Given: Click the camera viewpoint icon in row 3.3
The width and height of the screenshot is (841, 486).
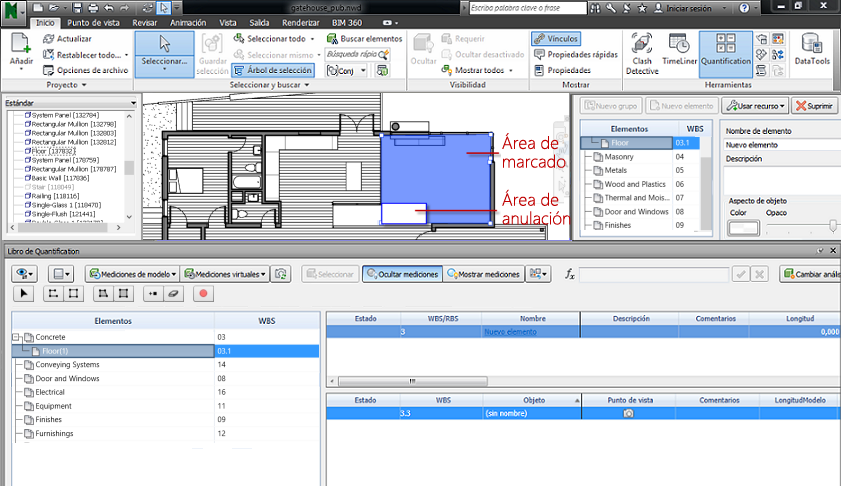Looking at the screenshot, I should pyautogui.click(x=628, y=414).
